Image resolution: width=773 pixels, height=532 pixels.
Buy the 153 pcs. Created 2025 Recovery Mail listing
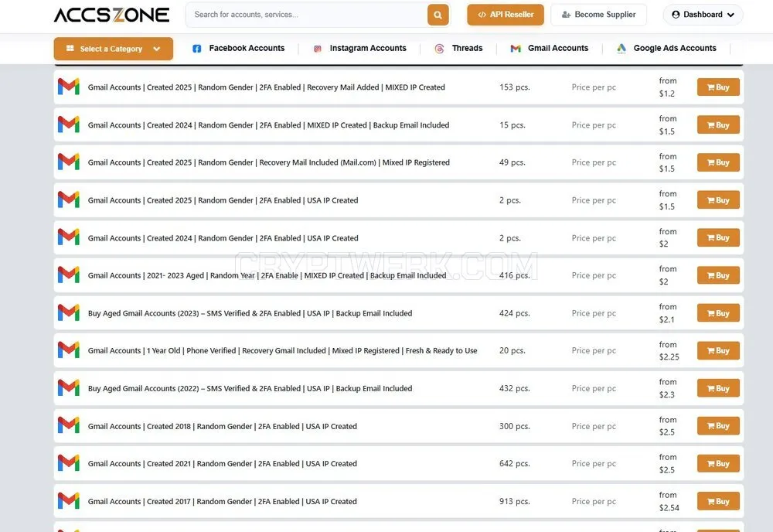(x=718, y=87)
